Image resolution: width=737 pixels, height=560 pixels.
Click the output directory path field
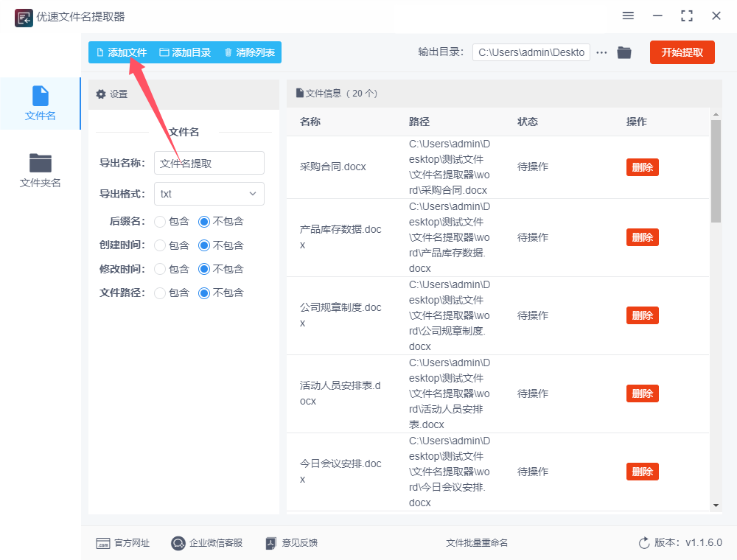531,52
